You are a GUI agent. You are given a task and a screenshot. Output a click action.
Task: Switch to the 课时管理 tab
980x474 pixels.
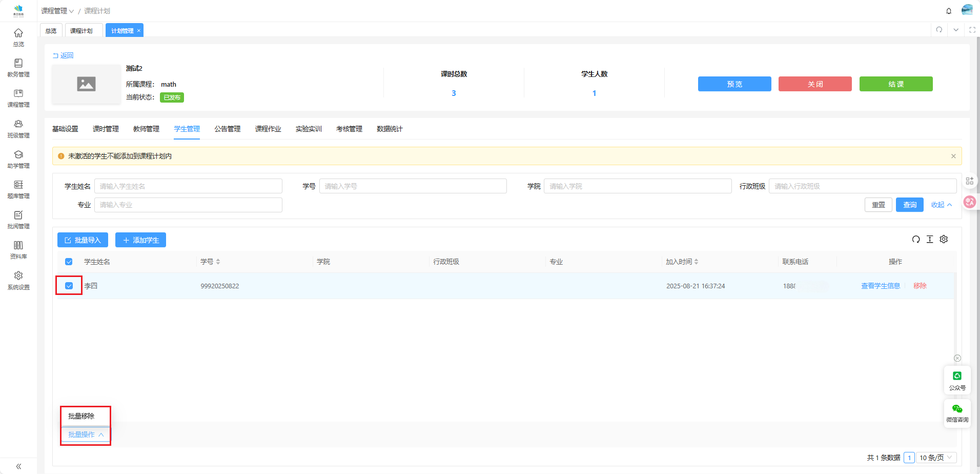106,129
